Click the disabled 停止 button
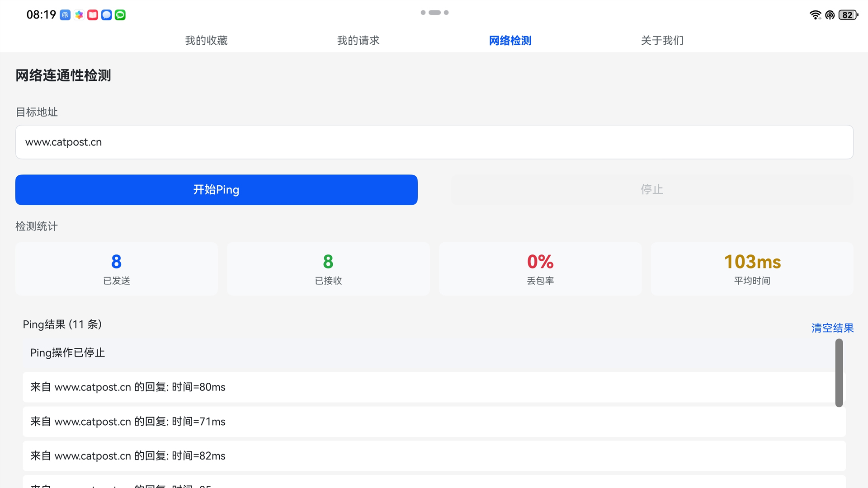 pyautogui.click(x=651, y=189)
